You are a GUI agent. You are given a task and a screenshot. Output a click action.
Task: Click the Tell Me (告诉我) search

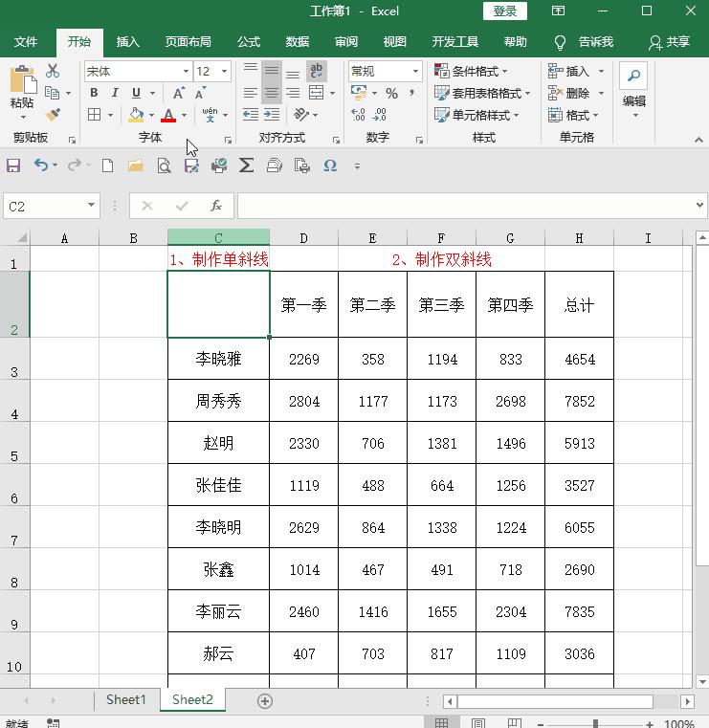pos(584,42)
